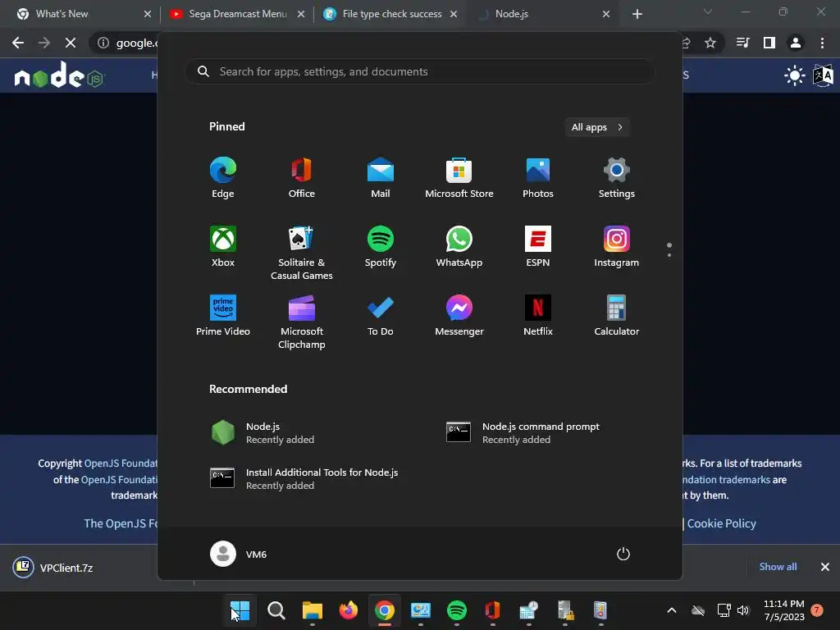Open the Cookie Policy link
Viewport: 840px width, 630px height.
coord(722,523)
